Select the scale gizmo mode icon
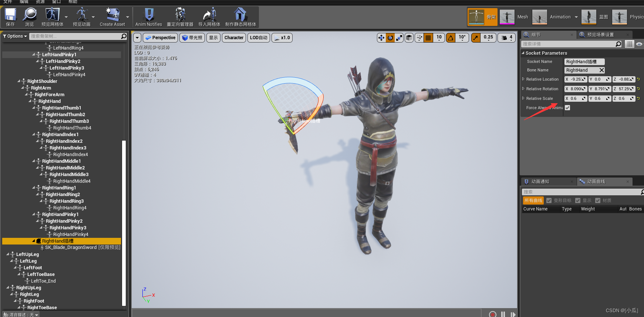The width and height of the screenshot is (644, 317). (399, 38)
